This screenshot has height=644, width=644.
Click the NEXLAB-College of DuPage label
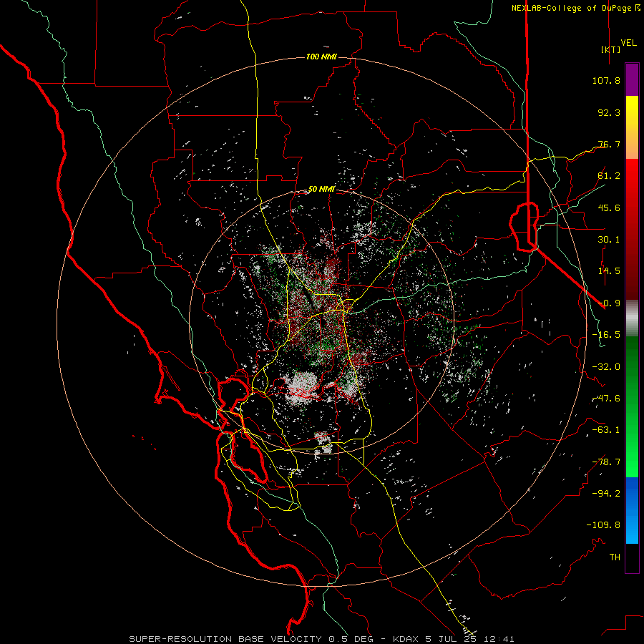[572, 8]
